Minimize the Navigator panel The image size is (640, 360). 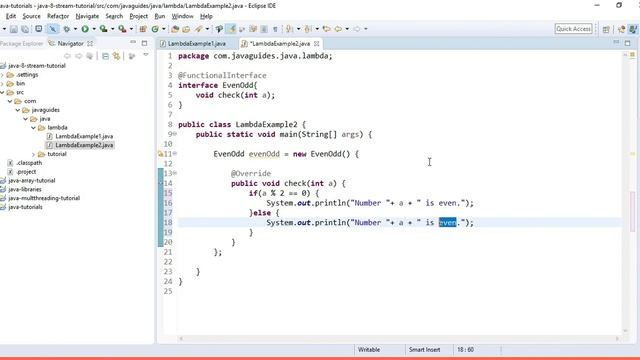[x=133, y=42]
